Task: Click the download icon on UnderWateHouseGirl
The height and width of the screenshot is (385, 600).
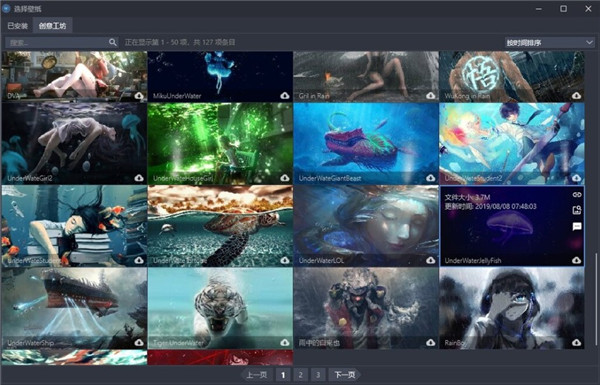Action: point(285,178)
